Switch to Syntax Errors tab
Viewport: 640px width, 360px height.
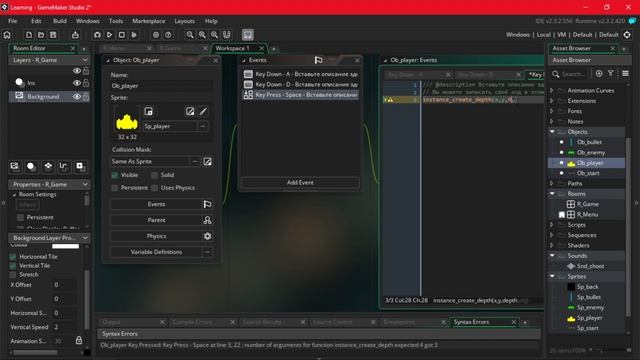[471, 322]
